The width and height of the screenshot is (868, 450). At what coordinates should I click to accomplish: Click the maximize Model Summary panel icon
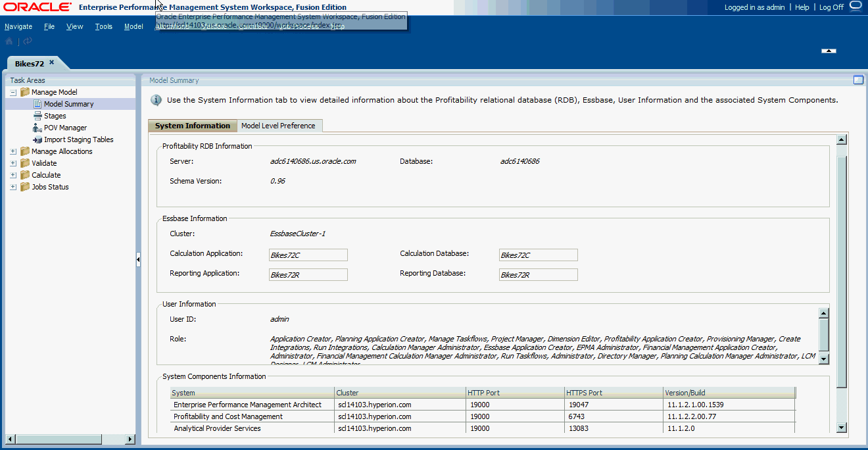coord(858,80)
